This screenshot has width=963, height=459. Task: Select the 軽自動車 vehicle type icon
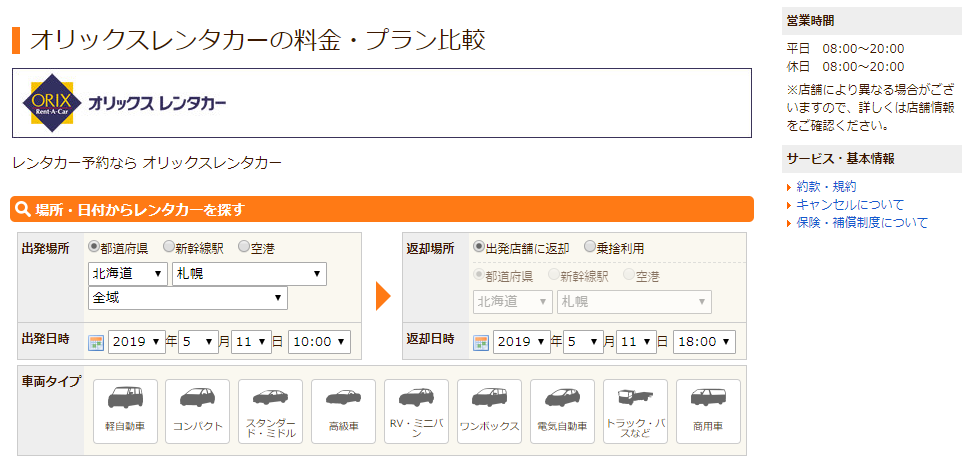[124, 411]
